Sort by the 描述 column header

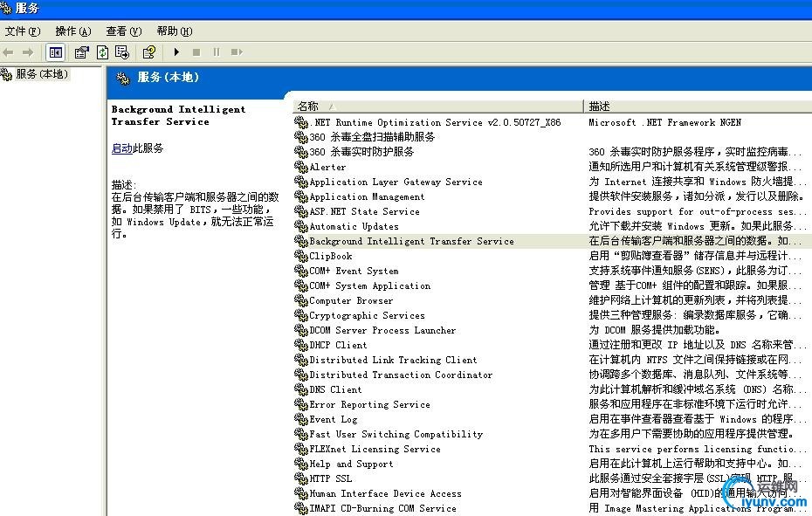click(698, 107)
